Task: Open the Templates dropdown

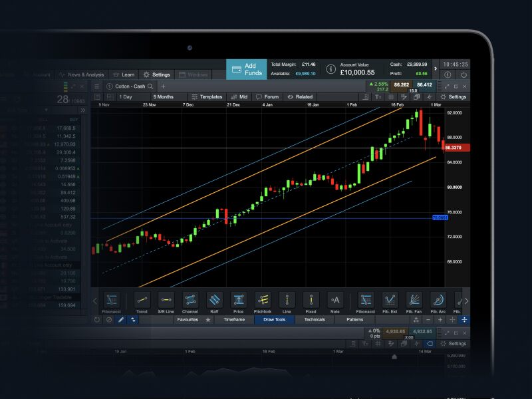Action: (x=207, y=97)
